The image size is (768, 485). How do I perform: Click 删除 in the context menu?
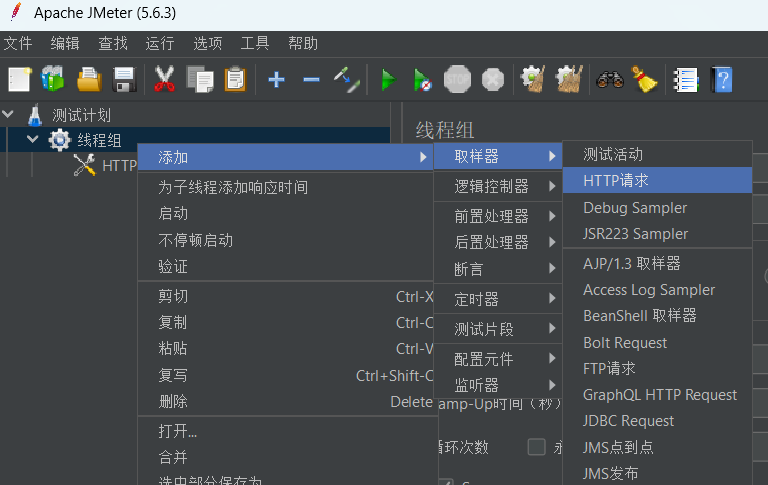286,402
